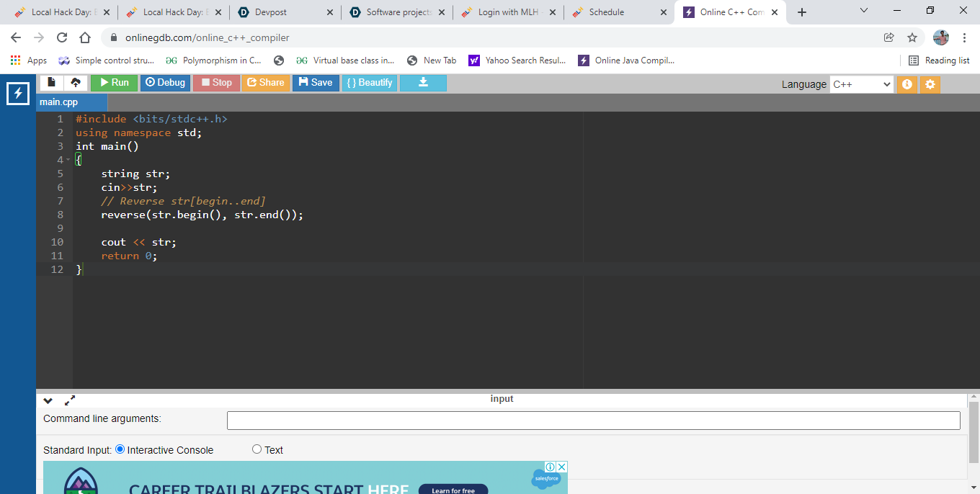
Task: Select the Interactive Console radio button
Action: (119, 449)
